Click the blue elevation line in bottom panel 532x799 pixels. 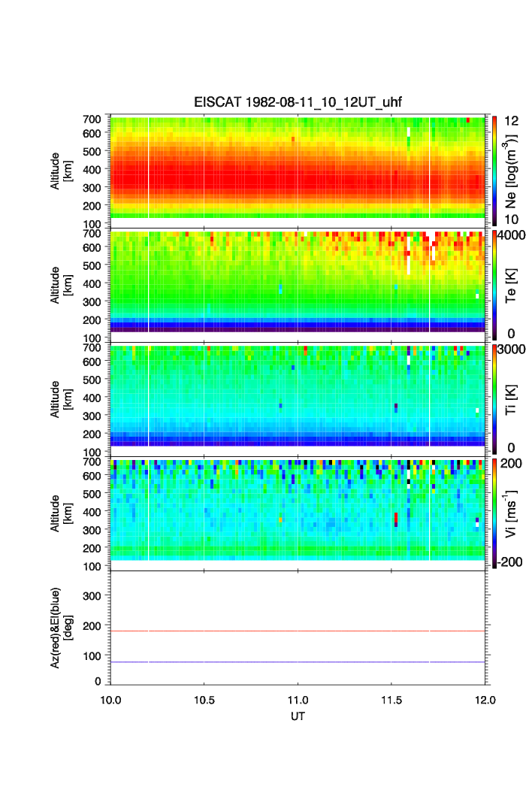(298, 662)
